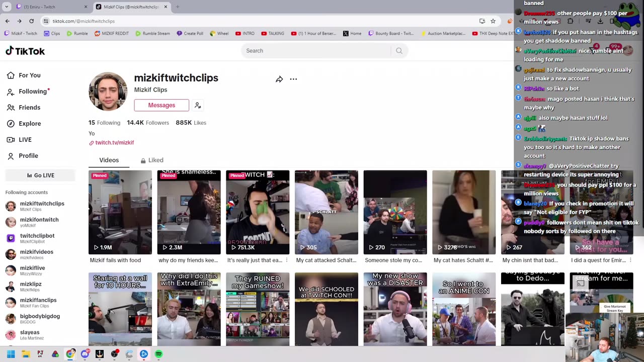
Task: Go to Following in the sidebar
Action: pyautogui.click(x=27, y=92)
